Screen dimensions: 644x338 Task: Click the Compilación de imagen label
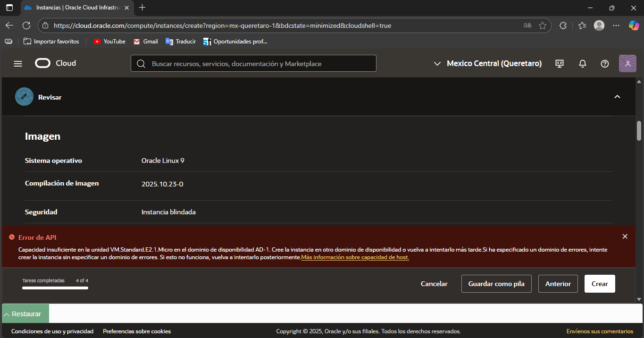pos(62,183)
